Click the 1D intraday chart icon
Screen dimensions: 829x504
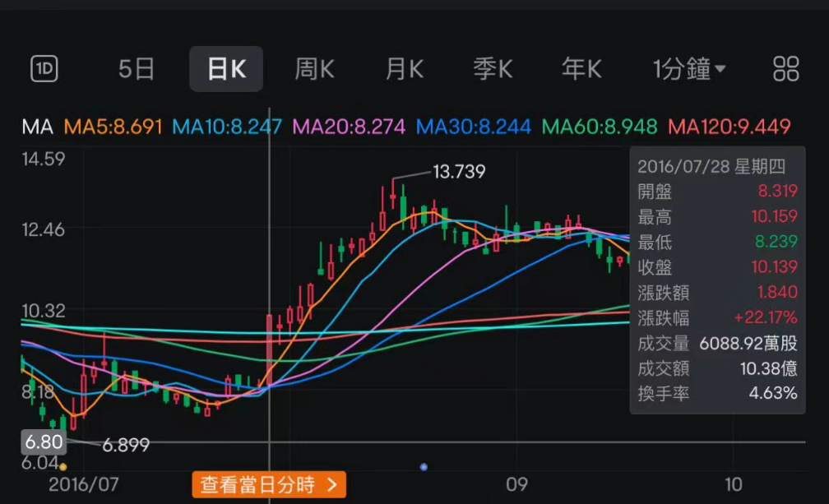[44, 69]
